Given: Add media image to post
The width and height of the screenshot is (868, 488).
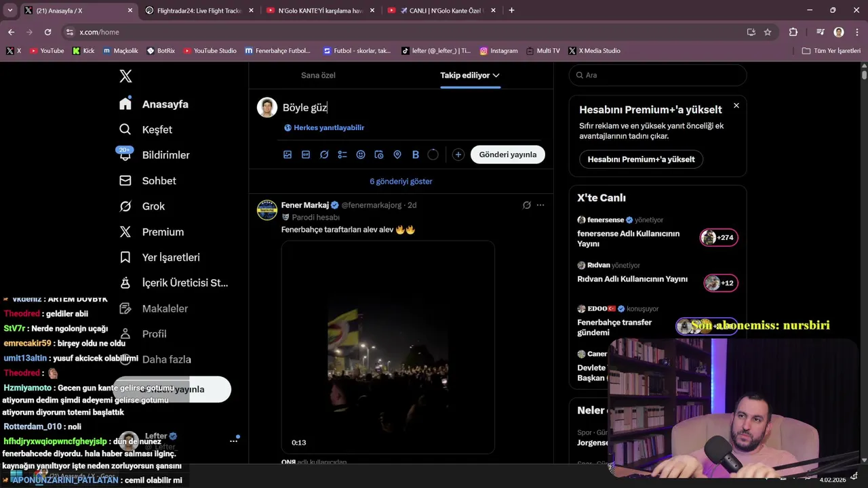Looking at the screenshot, I should coord(288,155).
